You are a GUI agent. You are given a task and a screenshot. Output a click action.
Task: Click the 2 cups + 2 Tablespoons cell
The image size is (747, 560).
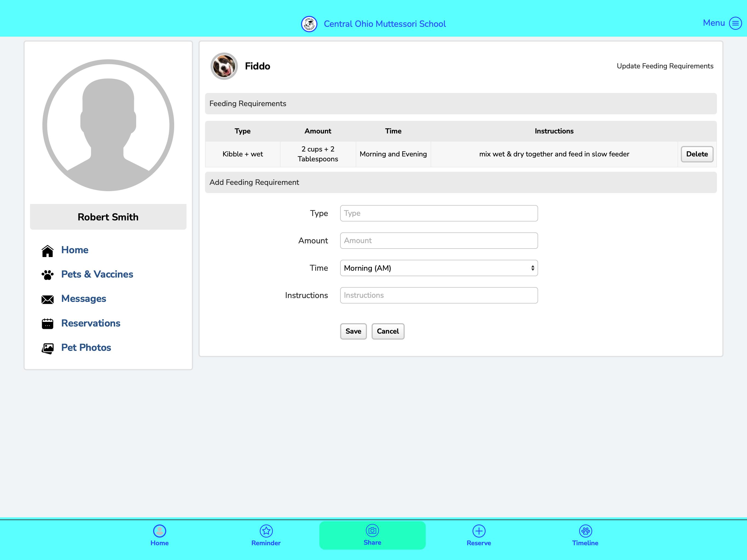318,154
